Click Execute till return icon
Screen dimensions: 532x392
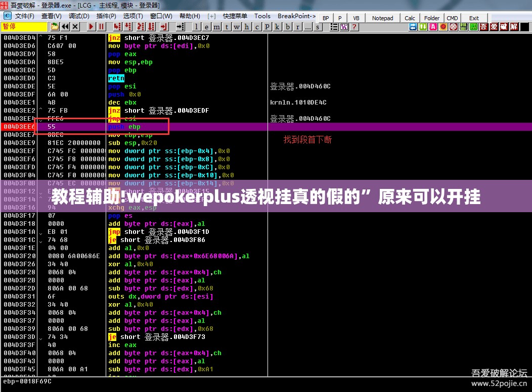point(164,27)
